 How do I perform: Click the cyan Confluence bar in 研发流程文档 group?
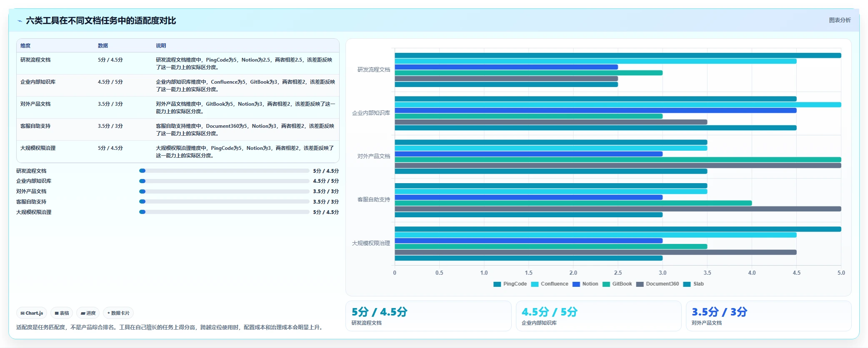tap(595, 61)
